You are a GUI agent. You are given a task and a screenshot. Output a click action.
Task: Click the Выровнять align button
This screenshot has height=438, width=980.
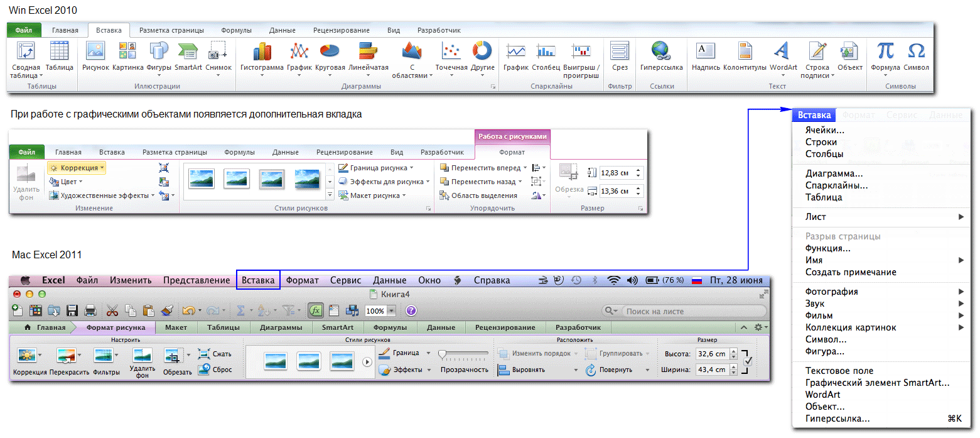(538, 370)
